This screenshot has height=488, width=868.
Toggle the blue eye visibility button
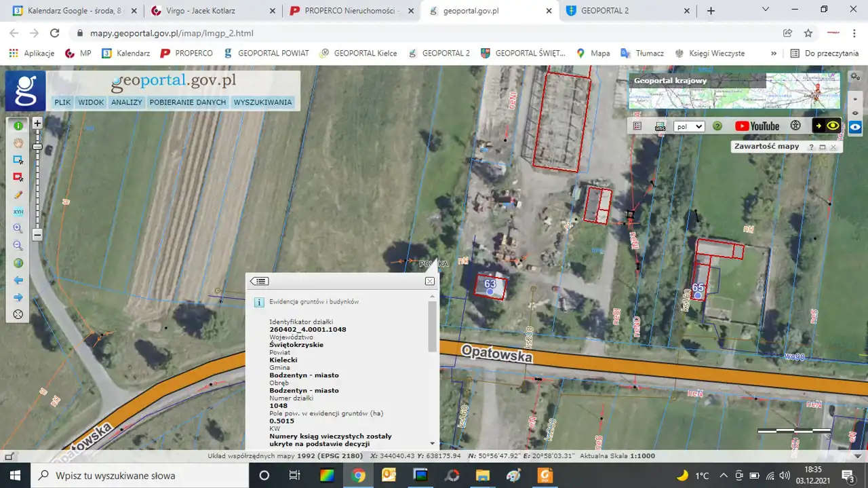click(x=856, y=126)
